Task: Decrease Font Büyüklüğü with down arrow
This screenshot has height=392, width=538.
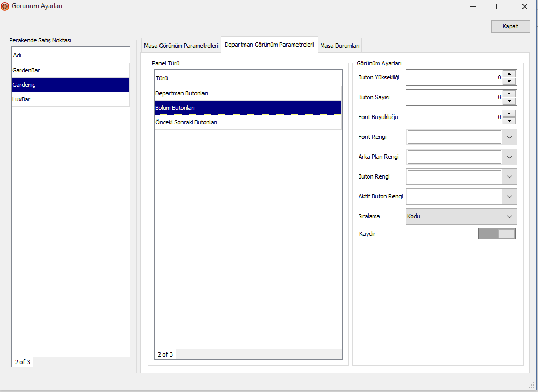Action: click(x=510, y=121)
